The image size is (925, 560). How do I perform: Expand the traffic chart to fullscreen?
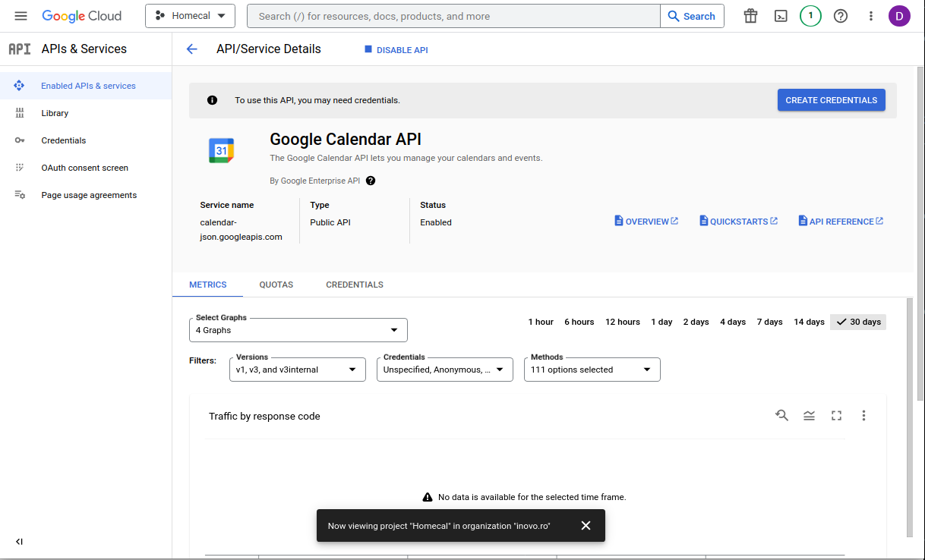click(x=836, y=415)
